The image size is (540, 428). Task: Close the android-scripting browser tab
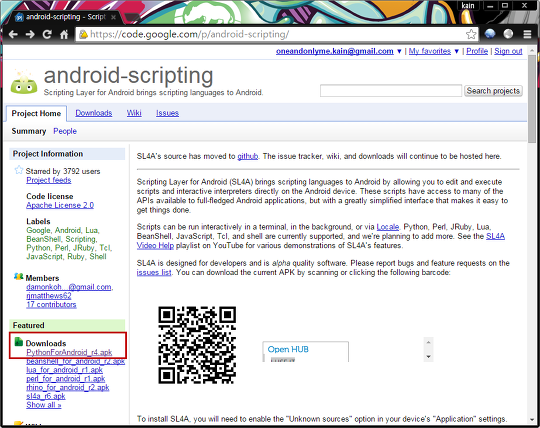113,17
